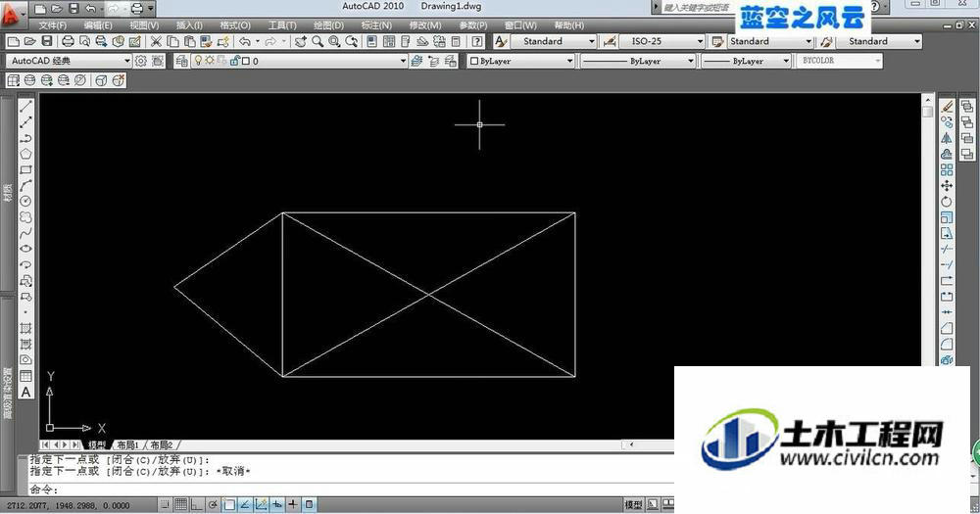Select the Polygon draw tool
This screenshot has width=980, height=514.
(x=25, y=154)
